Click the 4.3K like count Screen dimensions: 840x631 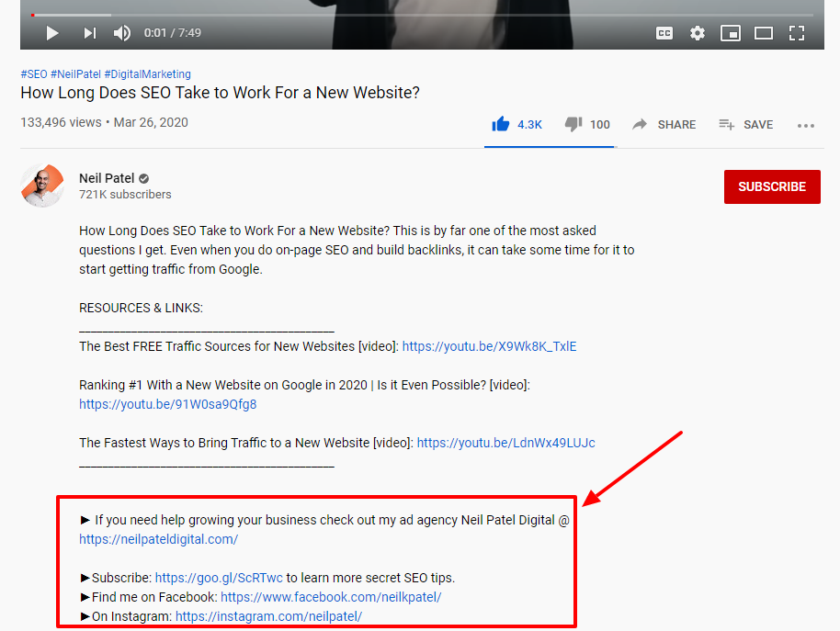[529, 125]
